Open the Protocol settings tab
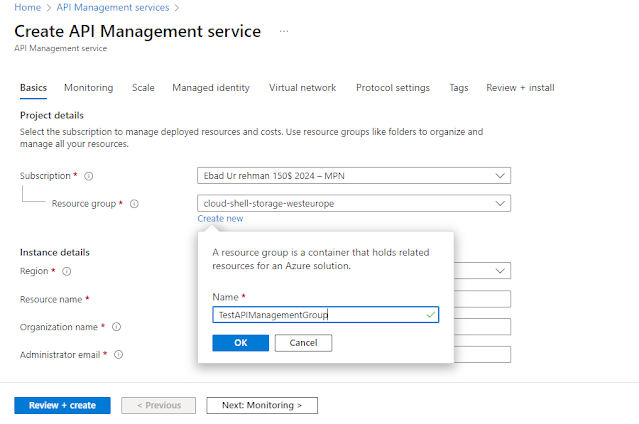 tap(393, 88)
